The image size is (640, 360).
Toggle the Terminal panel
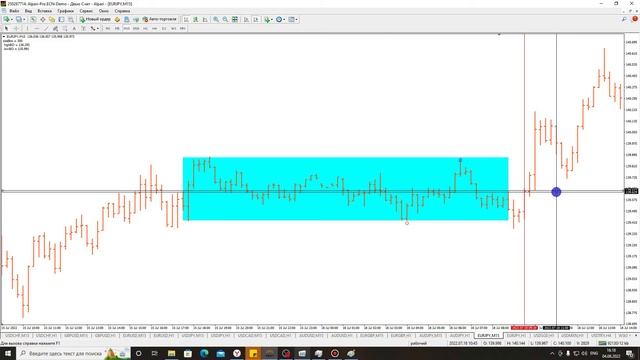61,19
